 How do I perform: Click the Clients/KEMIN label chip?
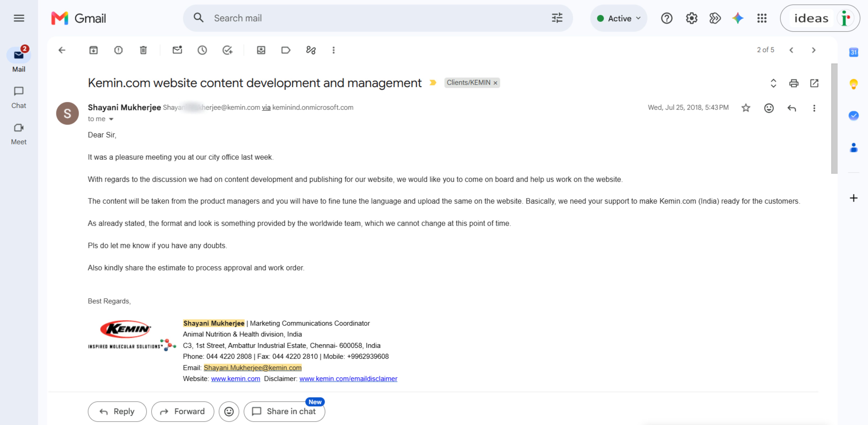click(468, 83)
